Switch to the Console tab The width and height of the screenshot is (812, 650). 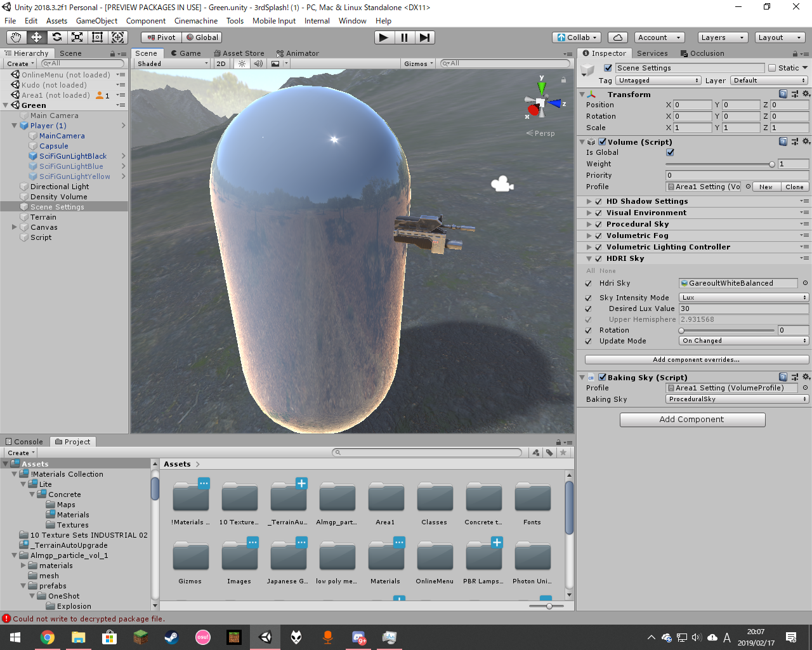24,442
